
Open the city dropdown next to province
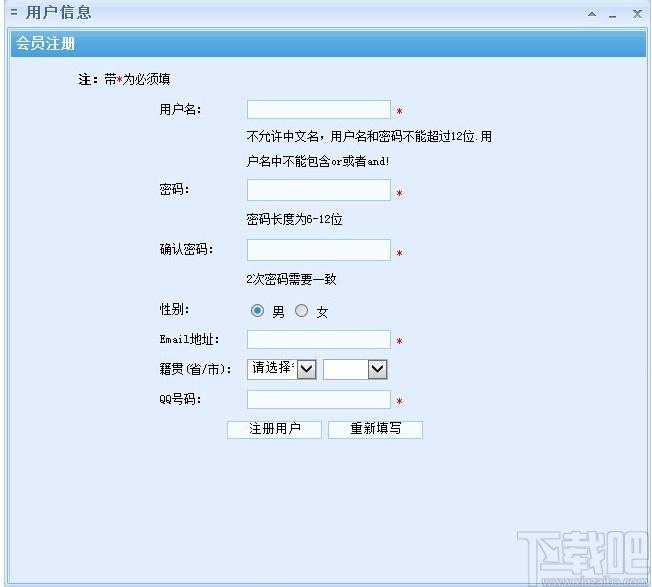355,369
